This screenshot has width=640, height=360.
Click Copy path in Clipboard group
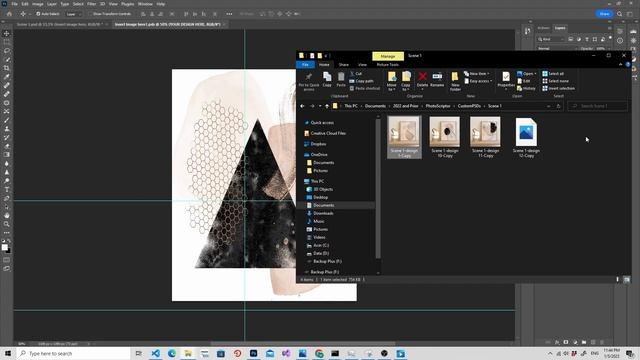point(361,81)
